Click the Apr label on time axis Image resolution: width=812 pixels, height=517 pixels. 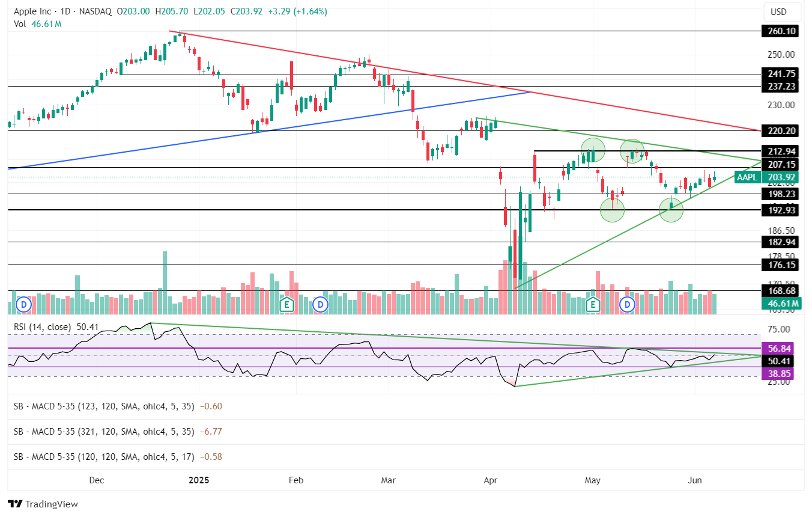491,480
